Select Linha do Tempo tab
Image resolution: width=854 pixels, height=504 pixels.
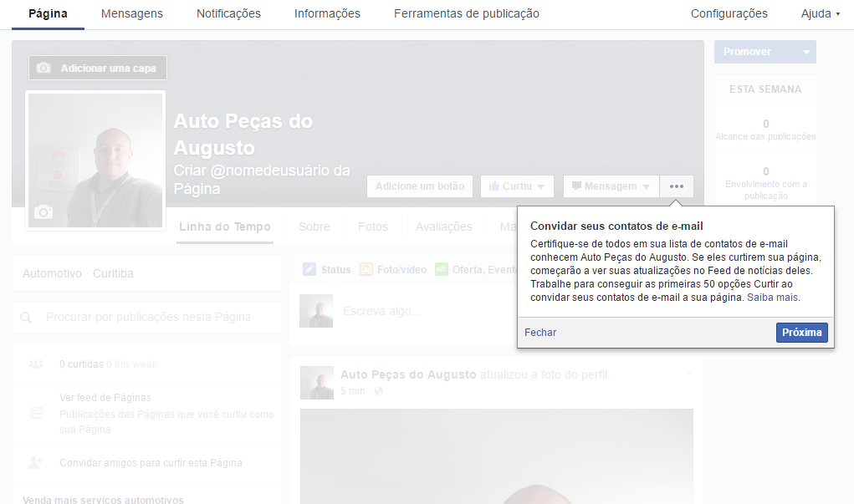225,227
